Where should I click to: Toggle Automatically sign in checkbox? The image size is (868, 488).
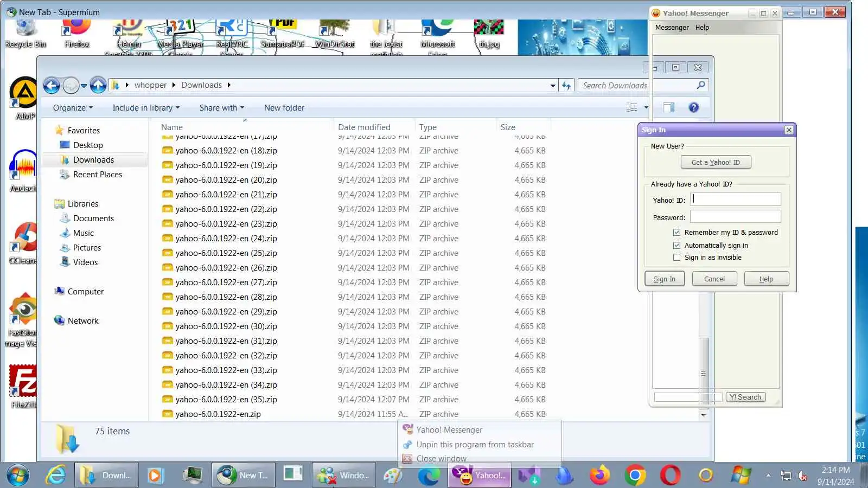[676, 245]
